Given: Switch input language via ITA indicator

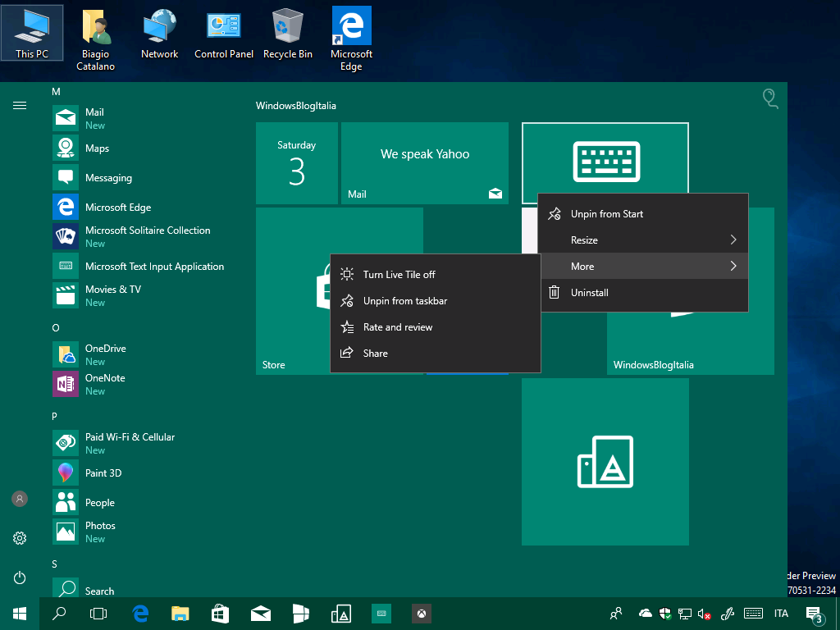Looking at the screenshot, I should 781,614.
